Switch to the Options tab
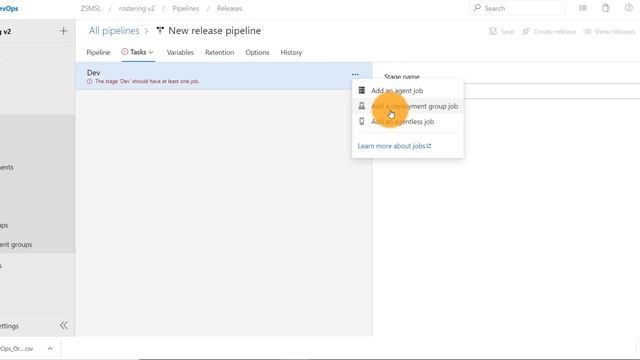 coord(257,52)
